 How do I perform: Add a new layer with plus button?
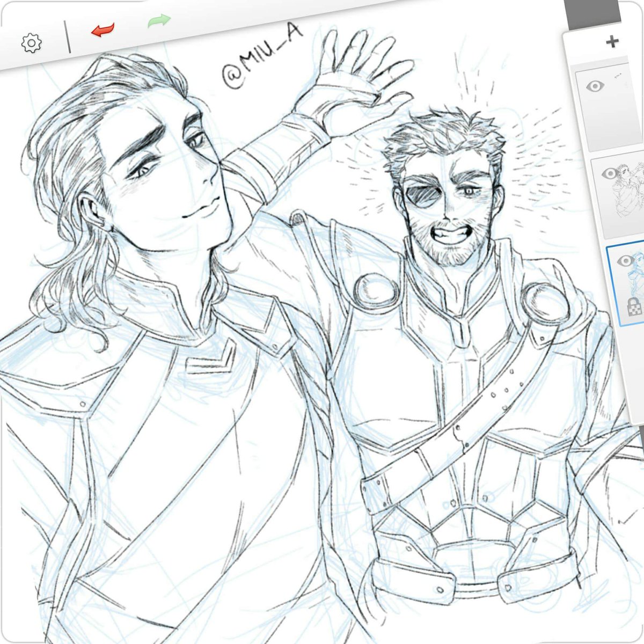coord(612,42)
